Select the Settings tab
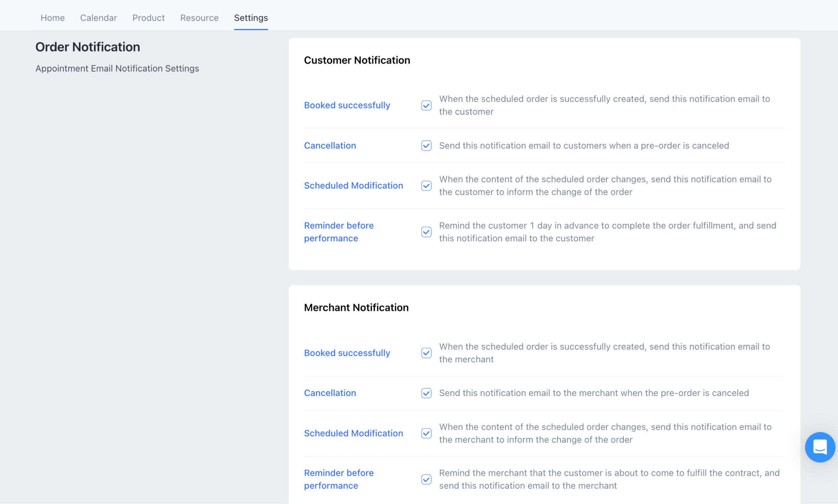Viewport: 838px width, 504px height. point(251,18)
